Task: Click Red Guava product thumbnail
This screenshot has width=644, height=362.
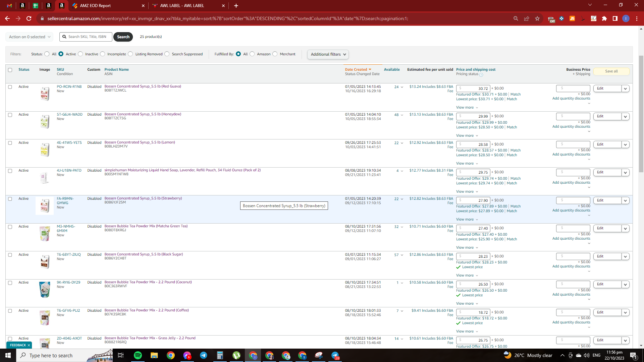Action: click(45, 94)
